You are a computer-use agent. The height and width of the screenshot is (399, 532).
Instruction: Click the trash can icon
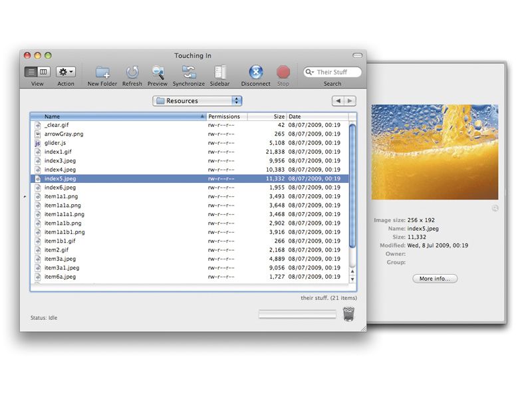(349, 314)
